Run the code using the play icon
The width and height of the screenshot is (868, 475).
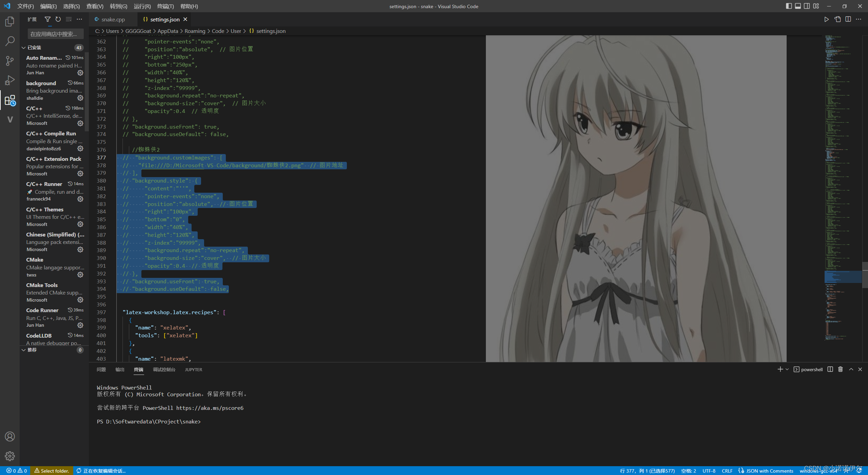click(827, 19)
